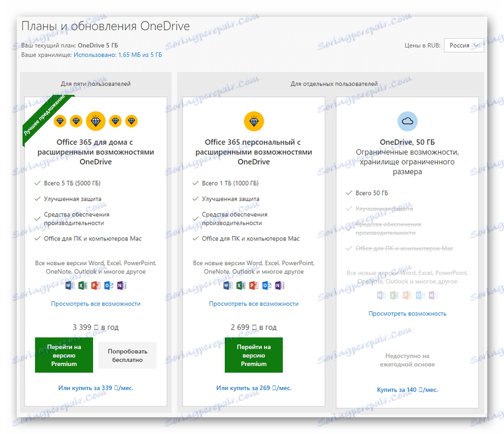Click the 2 699 в год price text
The height and width of the screenshot is (434, 504).
254,327
